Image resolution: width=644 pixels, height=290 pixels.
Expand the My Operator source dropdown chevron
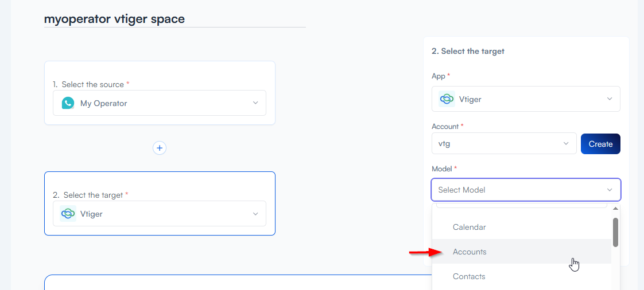pyautogui.click(x=255, y=103)
